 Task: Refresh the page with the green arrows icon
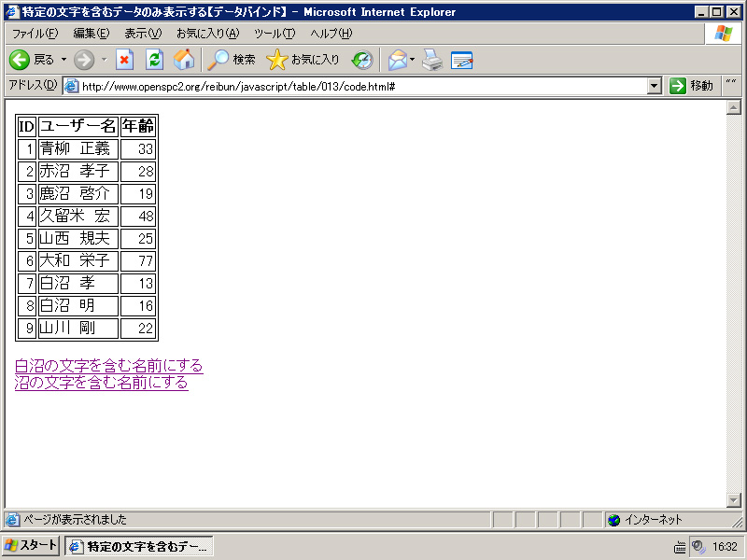coord(154,60)
